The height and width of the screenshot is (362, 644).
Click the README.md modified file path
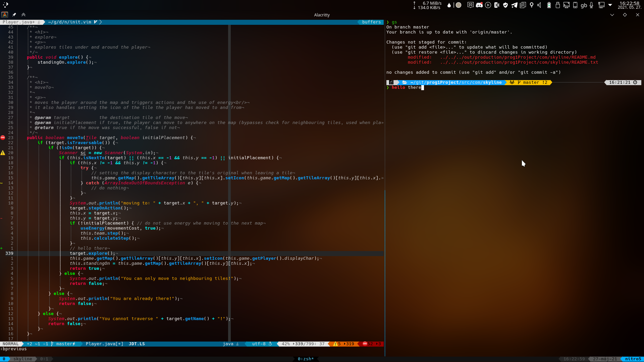(x=518, y=57)
